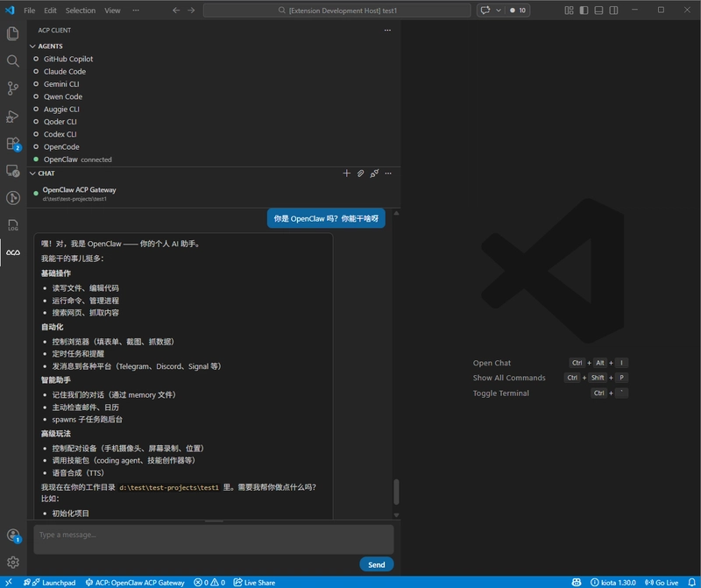The height and width of the screenshot is (588, 701).
Task: Open the ACP Client more actions menu
Action: tap(388, 30)
